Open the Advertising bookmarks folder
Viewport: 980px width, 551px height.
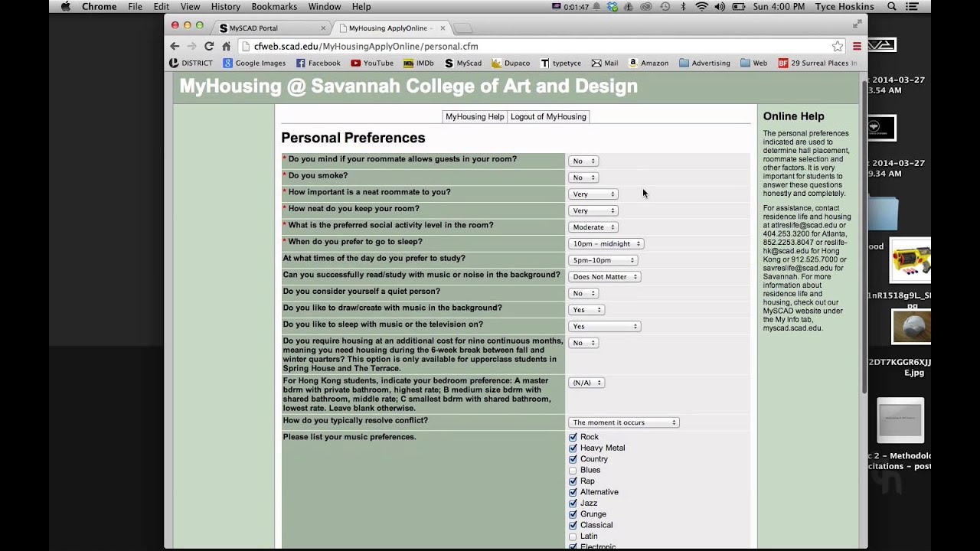click(x=704, y=63)
